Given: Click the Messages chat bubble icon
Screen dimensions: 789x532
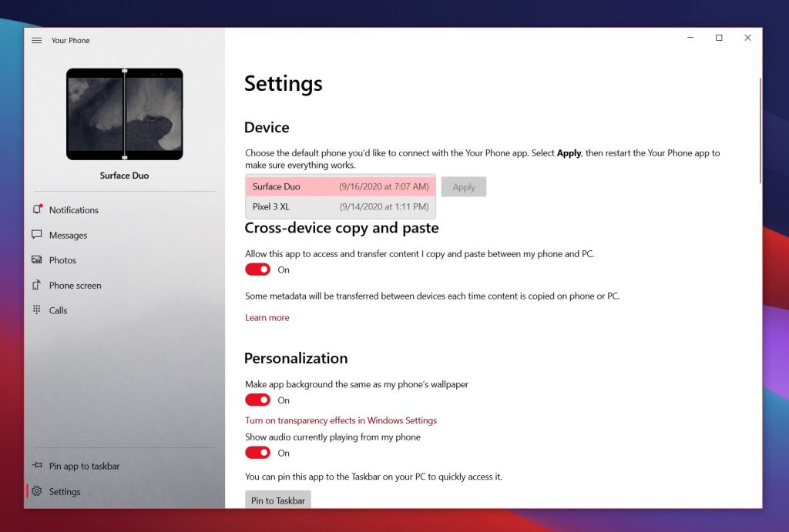Looking at the screenshot, I should tap(37, 235).
